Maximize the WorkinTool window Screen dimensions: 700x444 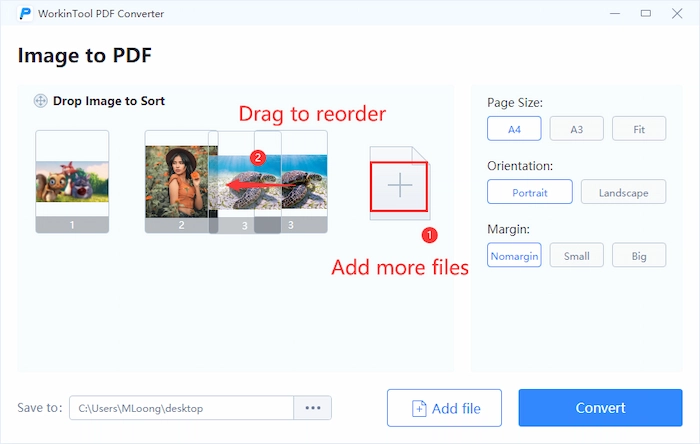(x=646, y=13)
